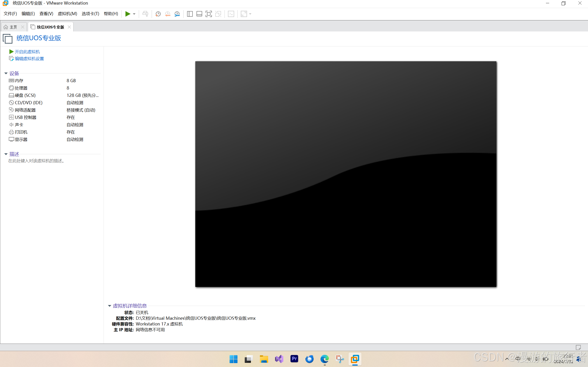Open Snipping Tool from the taskbar
The height and width of the screenshot is (367, 588).
tap(340, 359)
